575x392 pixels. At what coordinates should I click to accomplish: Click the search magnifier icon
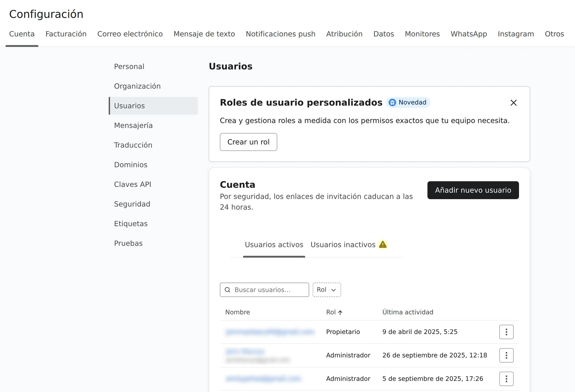coord(227,290)
